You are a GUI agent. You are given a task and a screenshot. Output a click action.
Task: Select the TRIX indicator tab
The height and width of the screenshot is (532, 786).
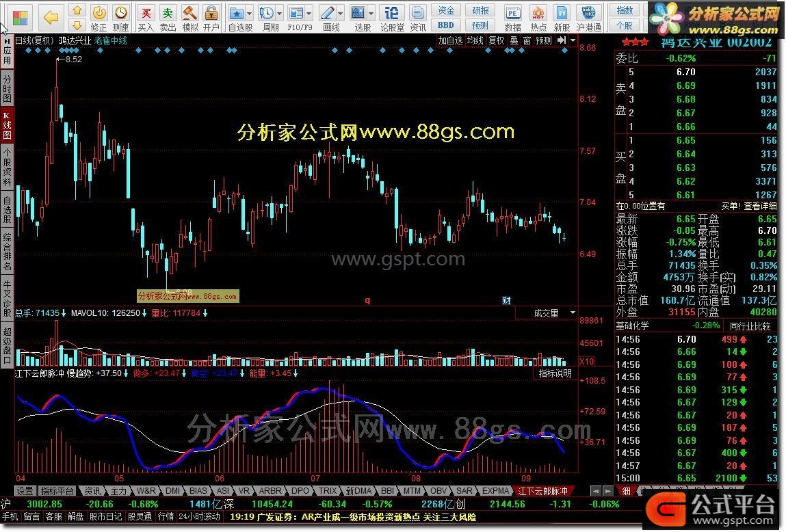(x=328, y=491)
